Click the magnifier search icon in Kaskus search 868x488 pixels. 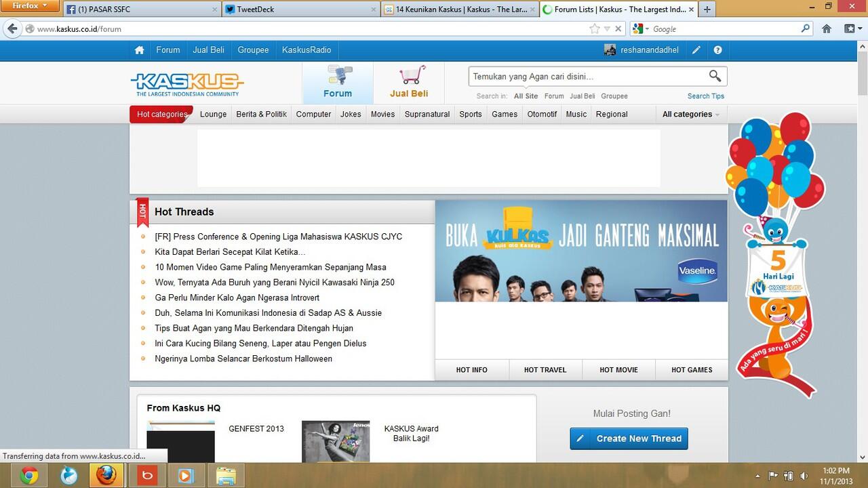[715, 76]
